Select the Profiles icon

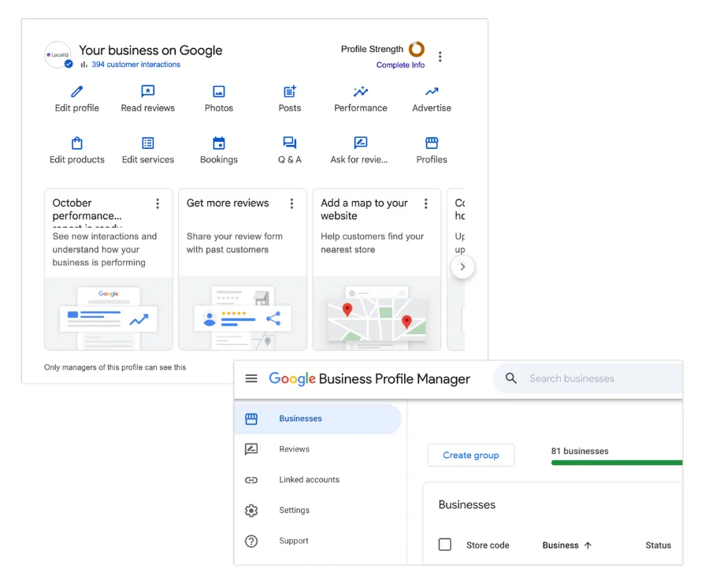(x=431, y=142)
